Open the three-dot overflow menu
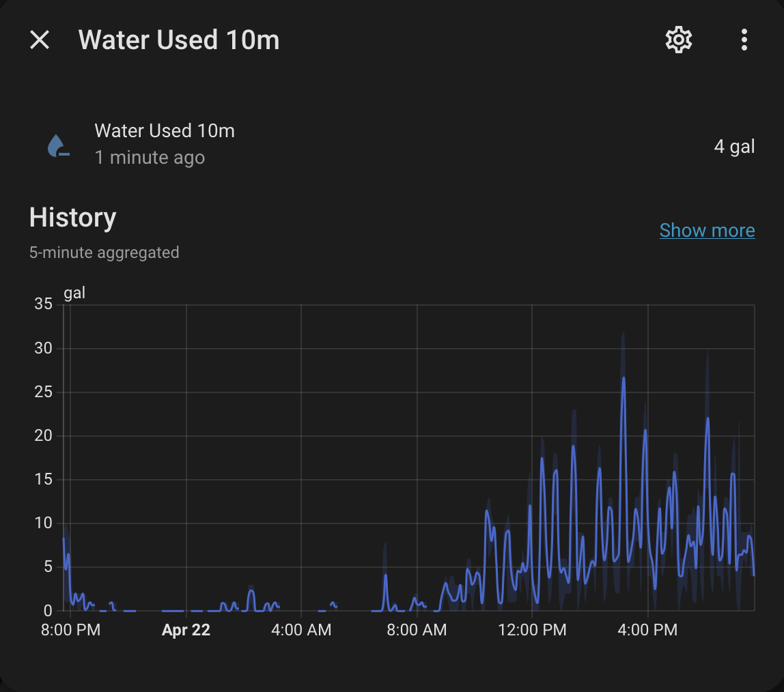The width and height of the screenshot is (784, 692). (744, 40)
